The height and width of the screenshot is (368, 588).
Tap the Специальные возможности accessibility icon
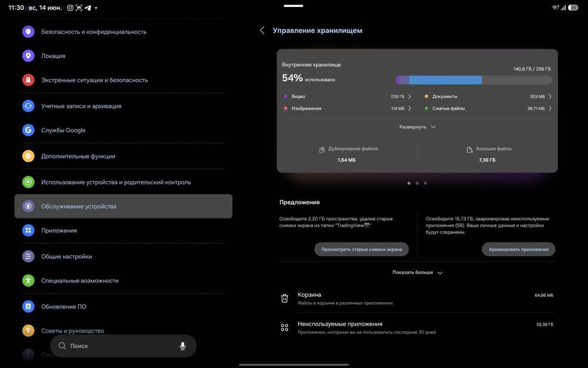coord(28,280)
